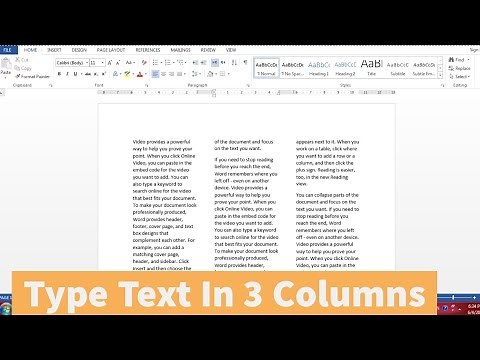
Task: Open the bullet library dropdown arrow
Action: [161, 63]
